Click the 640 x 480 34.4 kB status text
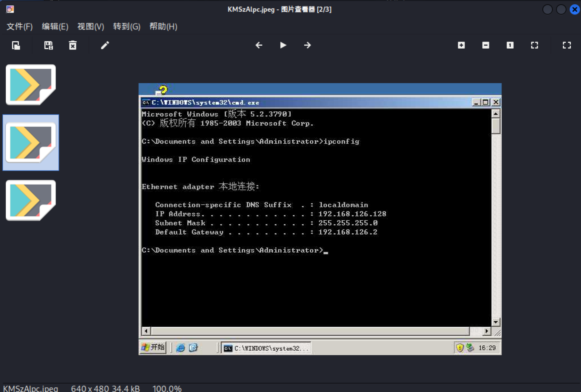This screenshot has width=581, height=392. coord(105,388)
